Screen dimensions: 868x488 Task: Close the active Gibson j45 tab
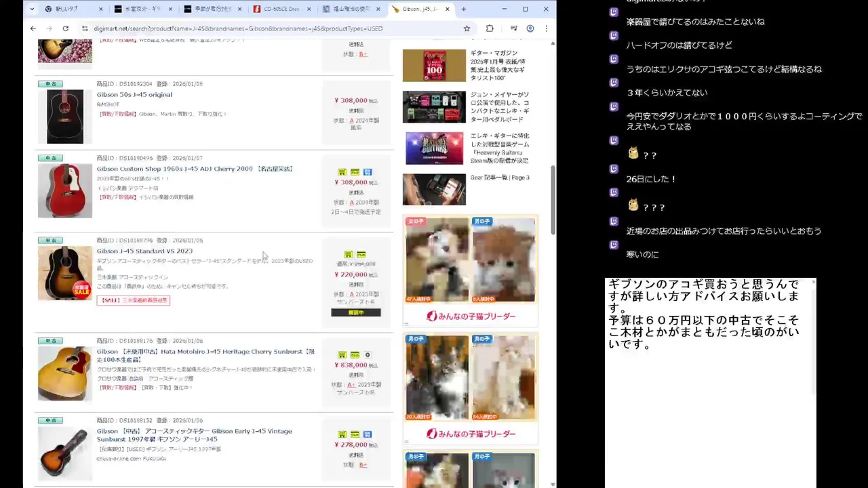click(448, 9)
